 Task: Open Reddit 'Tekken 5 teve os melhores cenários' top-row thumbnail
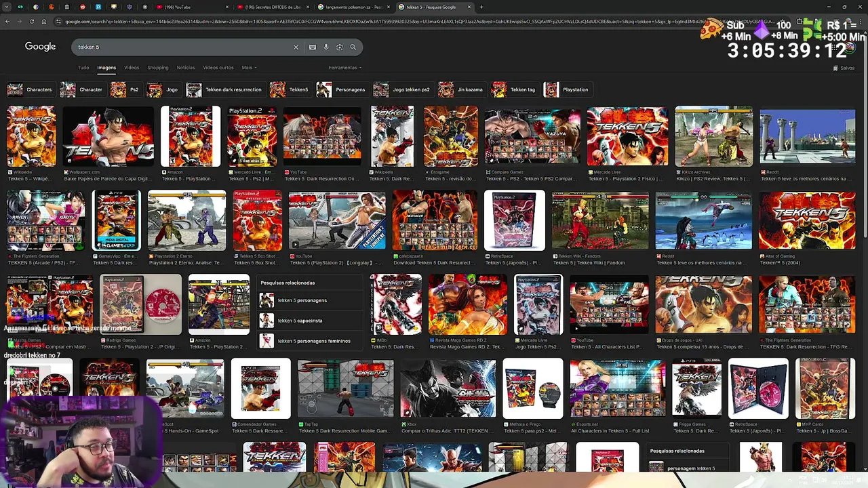807,136
